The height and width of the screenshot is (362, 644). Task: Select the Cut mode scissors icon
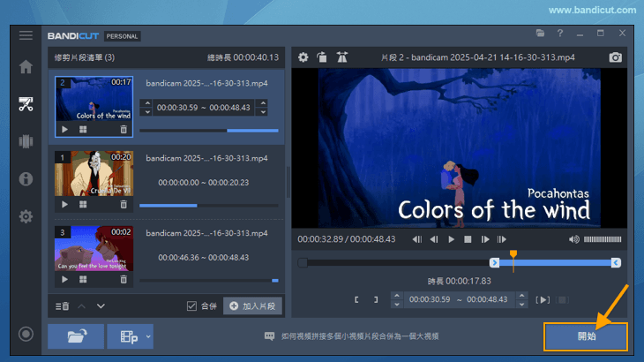tap(26, 104)
